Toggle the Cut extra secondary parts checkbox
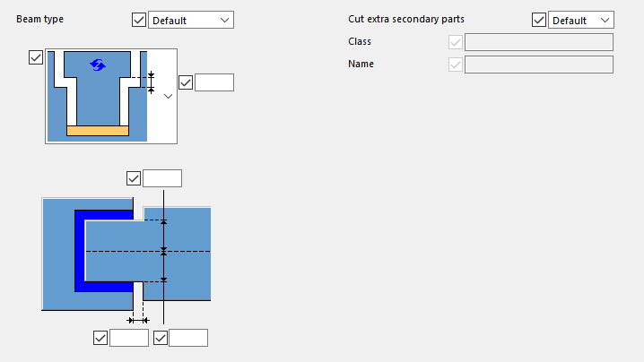 [539, 20]
